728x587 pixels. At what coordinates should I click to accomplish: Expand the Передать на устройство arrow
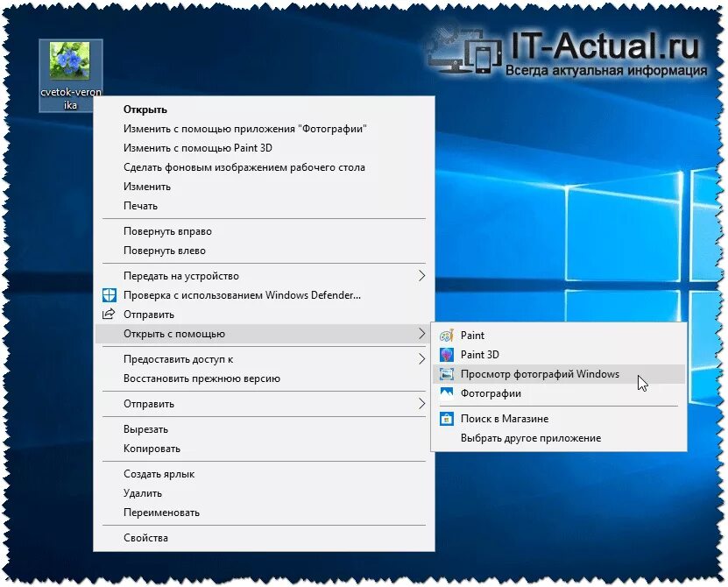[421, 276]
